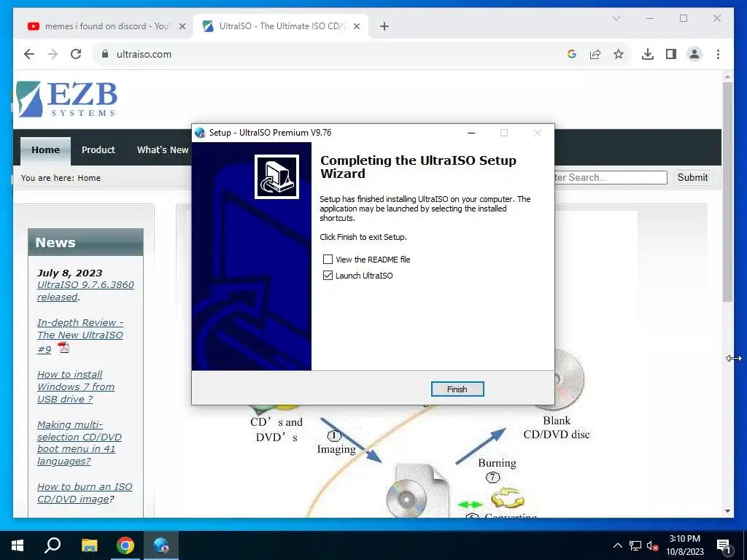The width and height of the screenshot is (747, 560).
Task: Minimize the UltraISO Setup dialog
Action: [471, 133]
